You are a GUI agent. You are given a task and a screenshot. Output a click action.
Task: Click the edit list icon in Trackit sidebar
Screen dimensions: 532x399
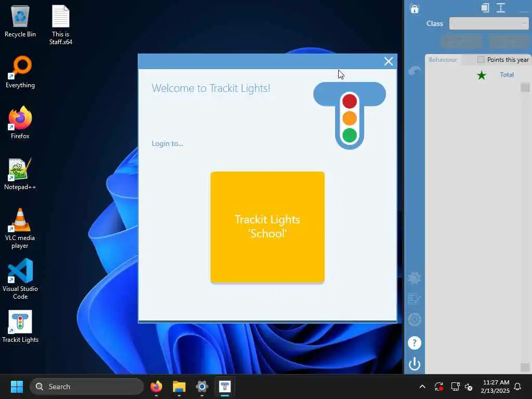point(415,299)
